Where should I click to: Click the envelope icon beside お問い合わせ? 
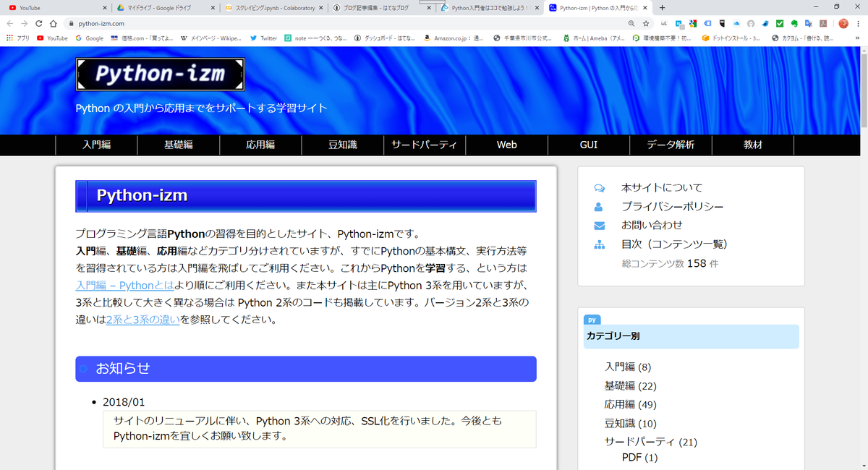coord(599,225)
